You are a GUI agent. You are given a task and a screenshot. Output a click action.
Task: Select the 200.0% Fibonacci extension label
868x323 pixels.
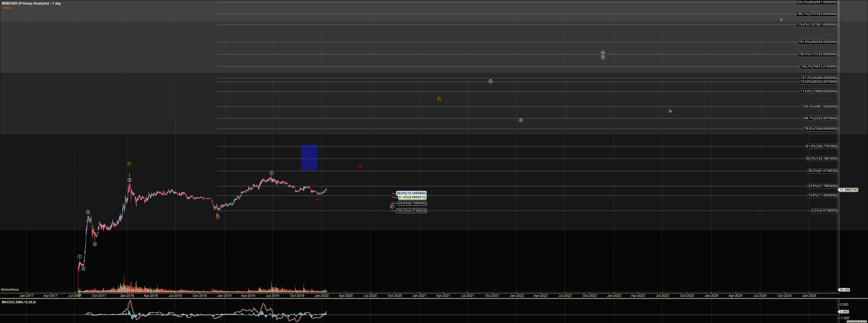tap(817, 2)
